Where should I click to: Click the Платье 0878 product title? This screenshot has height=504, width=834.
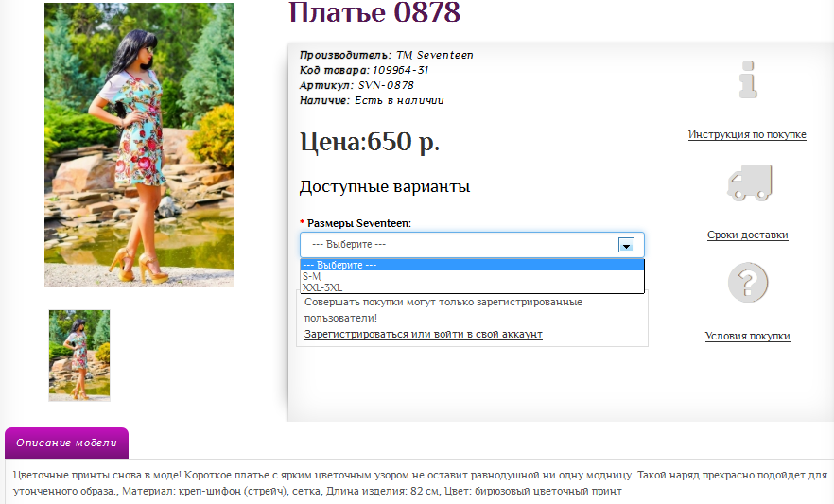click(374, 11)
